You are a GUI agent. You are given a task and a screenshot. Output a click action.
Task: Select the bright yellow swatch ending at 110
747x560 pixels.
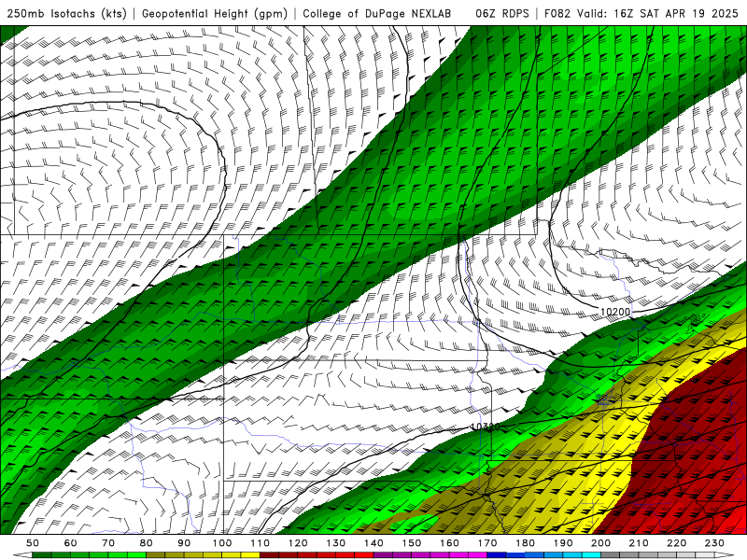pyautogui.click(x=250, y=555)
